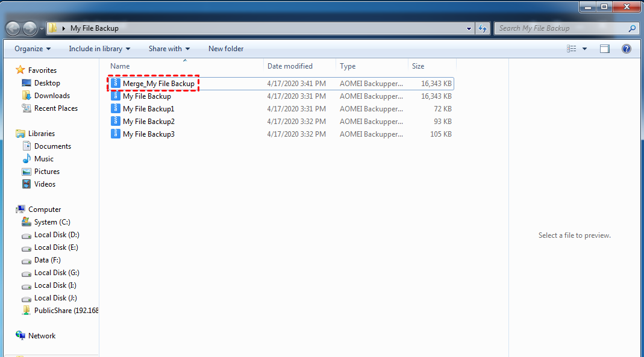Sort files by Size column header

pos(418,66)
